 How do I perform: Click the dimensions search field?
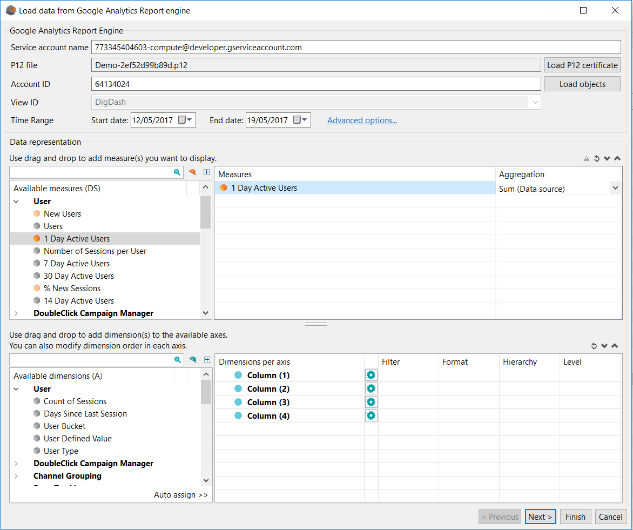(96, 360)
